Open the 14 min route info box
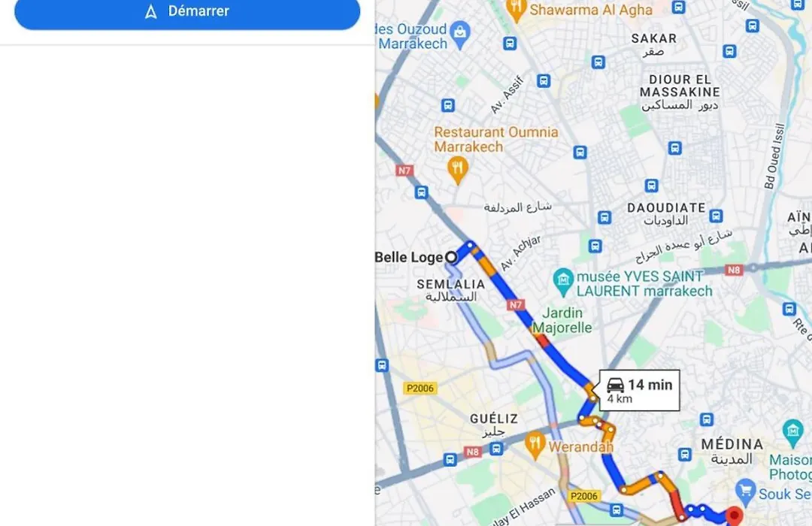This screenshot has width=812, height=526. click(x=639, y=391)
